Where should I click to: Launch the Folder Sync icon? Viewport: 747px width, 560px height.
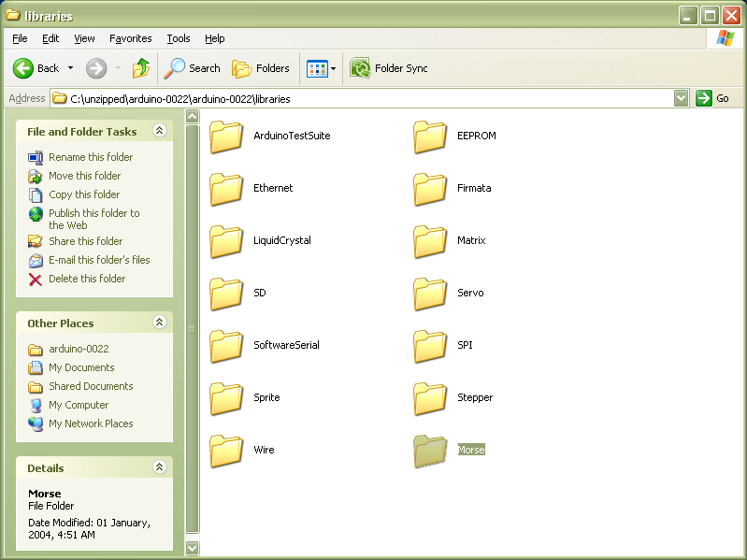[360, 68]
